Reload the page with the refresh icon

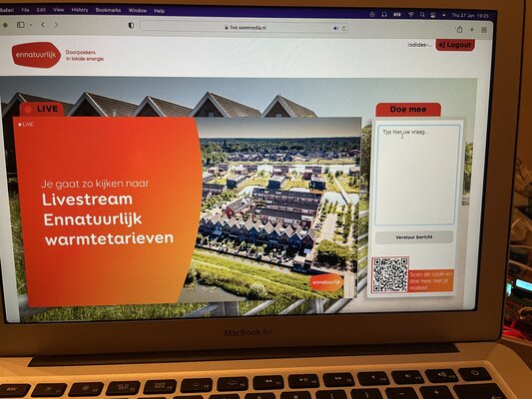click(343, 29)
